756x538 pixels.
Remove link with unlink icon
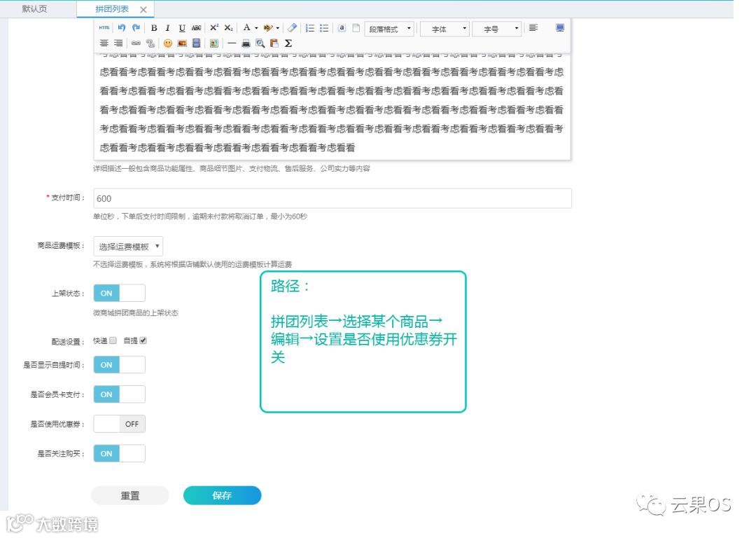tap(150, 43)
